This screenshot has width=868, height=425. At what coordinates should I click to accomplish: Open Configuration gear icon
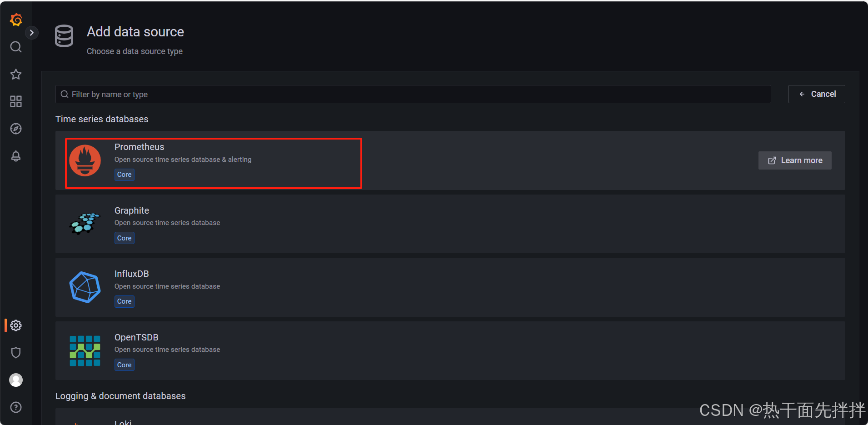(x=16, y=325)
